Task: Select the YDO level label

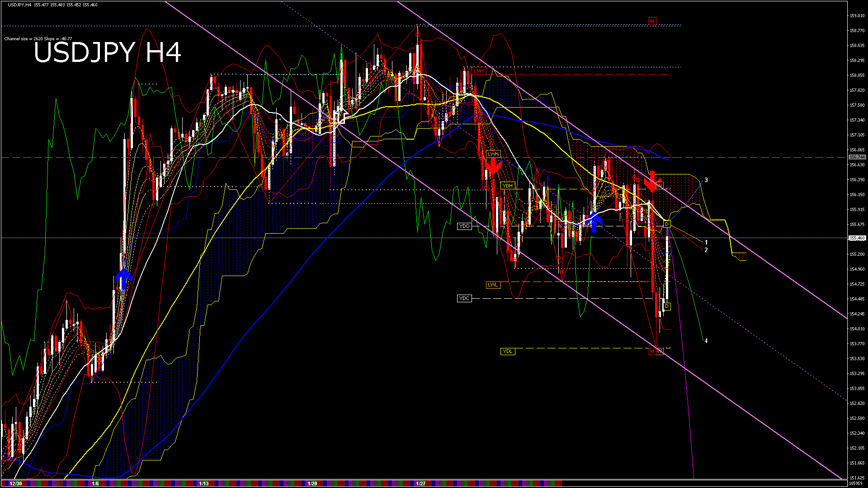Action: 464,226
